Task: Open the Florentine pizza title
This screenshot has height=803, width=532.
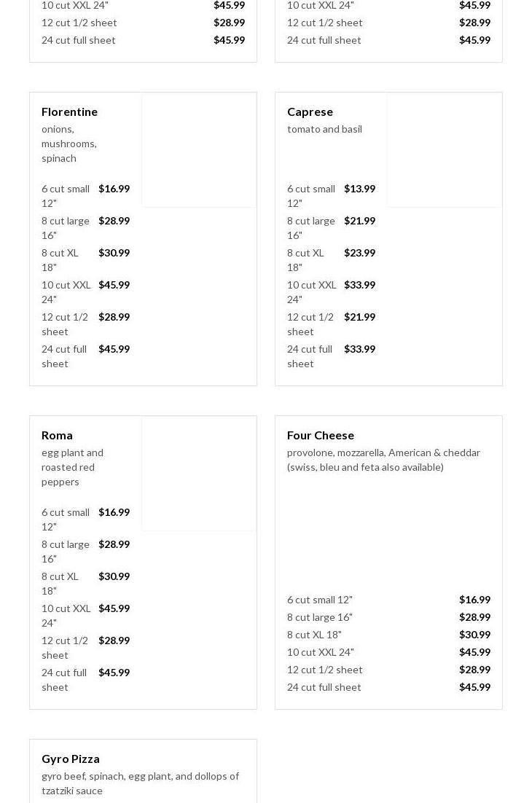Action: [x=70, y=111]
